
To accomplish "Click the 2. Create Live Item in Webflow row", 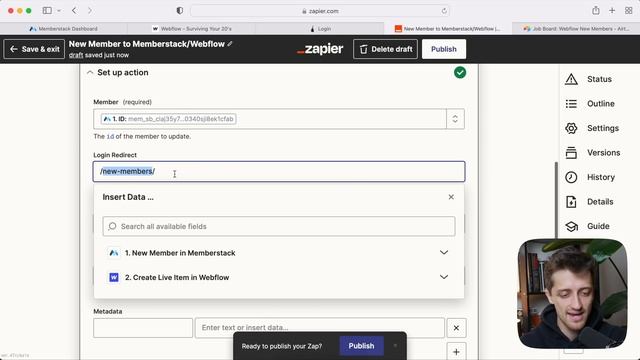I will click(279, 278).
